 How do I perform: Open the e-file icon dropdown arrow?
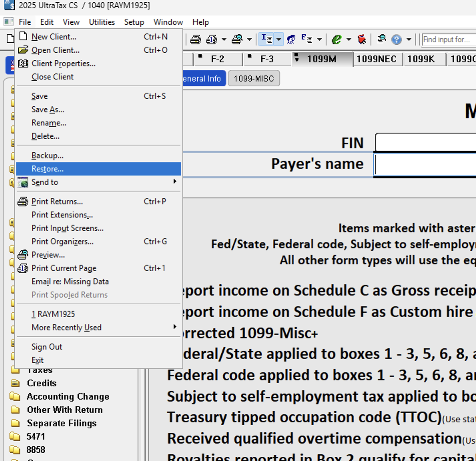(x=349, y=40)
